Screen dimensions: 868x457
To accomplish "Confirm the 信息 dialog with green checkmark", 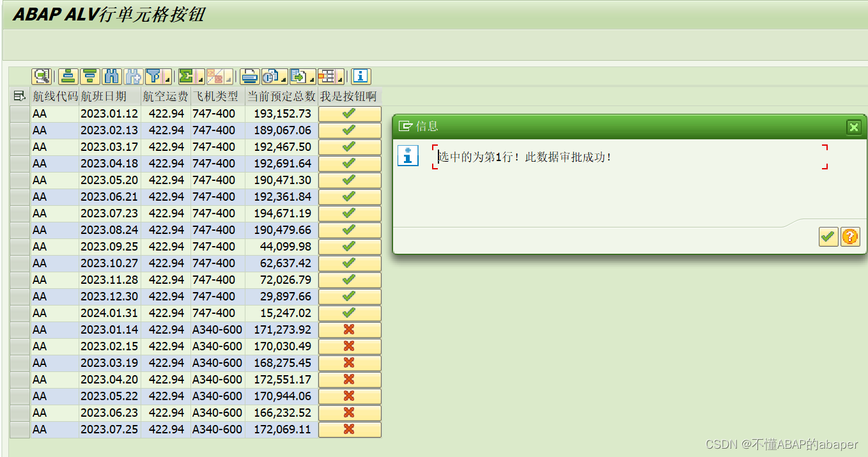I will (828, 236).
